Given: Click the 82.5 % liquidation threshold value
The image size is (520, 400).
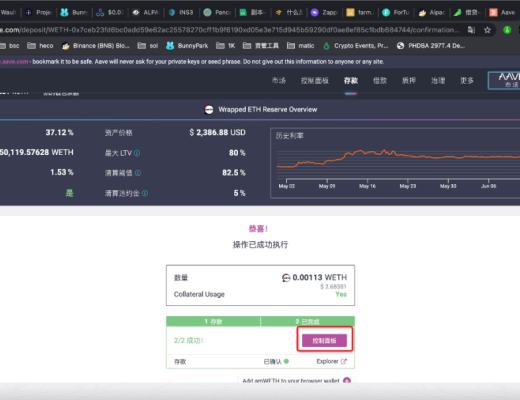Looking at the screenshot, I should coord(234,173).
